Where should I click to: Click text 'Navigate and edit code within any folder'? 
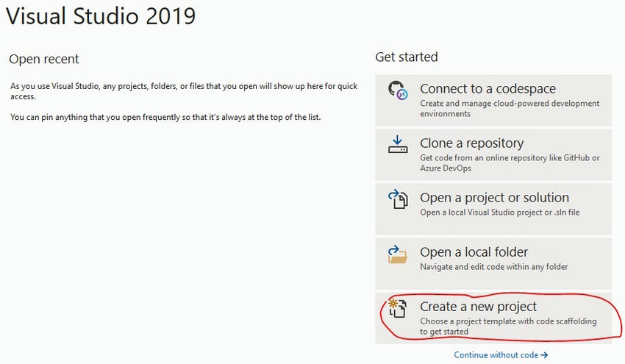point(494,267)
